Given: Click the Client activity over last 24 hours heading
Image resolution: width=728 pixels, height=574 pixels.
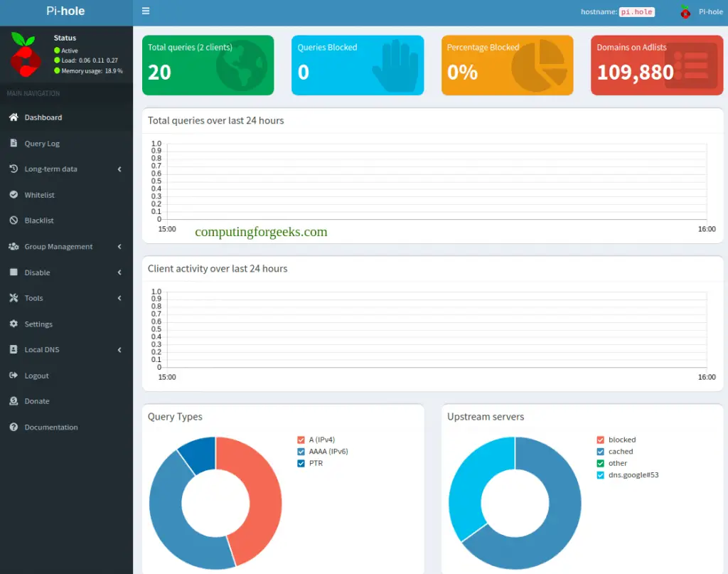Looking at the screenshot, I should click(218, 269).
